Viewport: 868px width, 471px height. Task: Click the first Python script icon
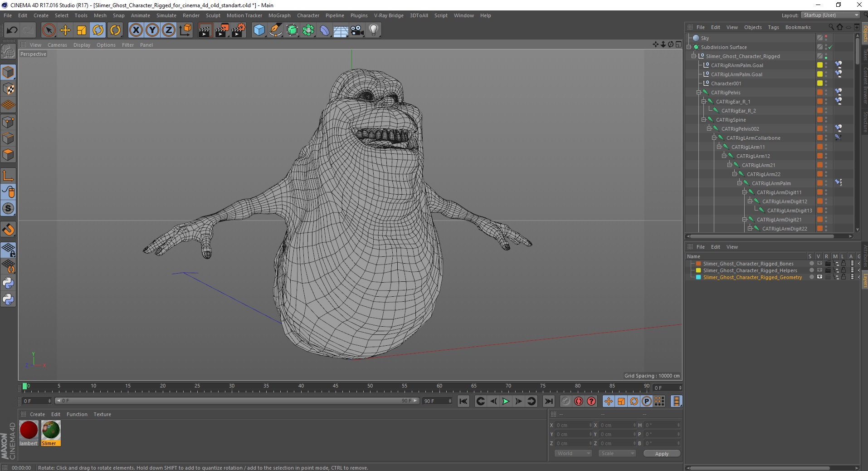(x=8, y=284)
